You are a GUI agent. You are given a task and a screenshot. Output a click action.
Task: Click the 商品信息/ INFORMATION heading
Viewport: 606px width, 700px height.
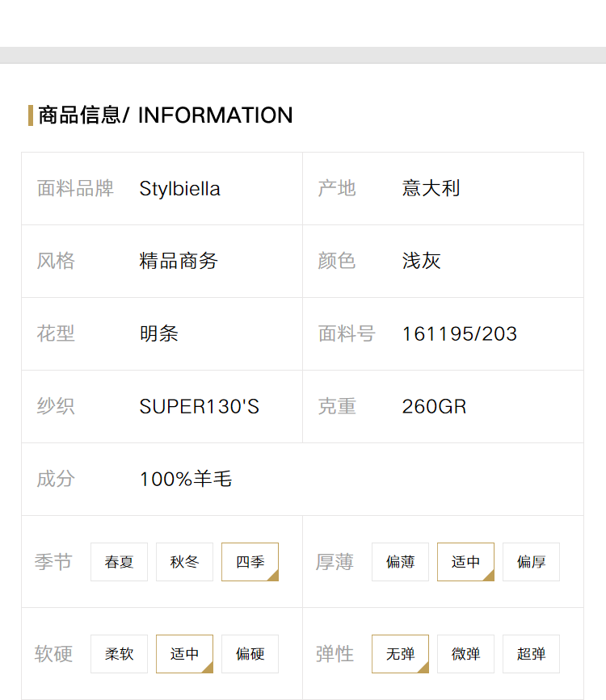[166, 115]
